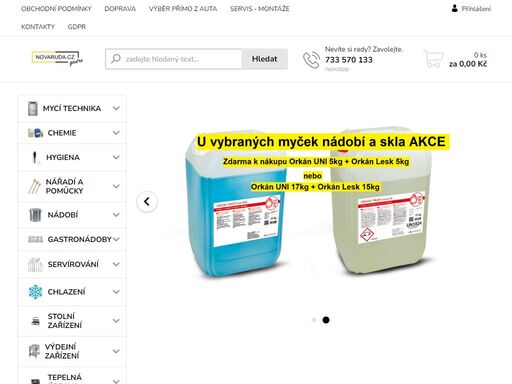Screen dimensions: 512x384
Task: Click phone number 733 570 133
Action: [x=349, y=60]
